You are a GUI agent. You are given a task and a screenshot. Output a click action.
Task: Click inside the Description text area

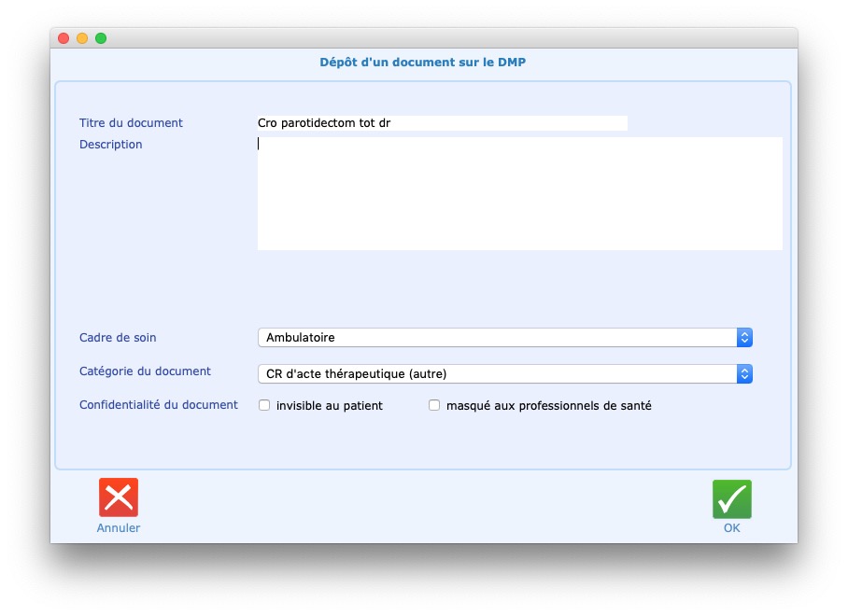[519, 193]
